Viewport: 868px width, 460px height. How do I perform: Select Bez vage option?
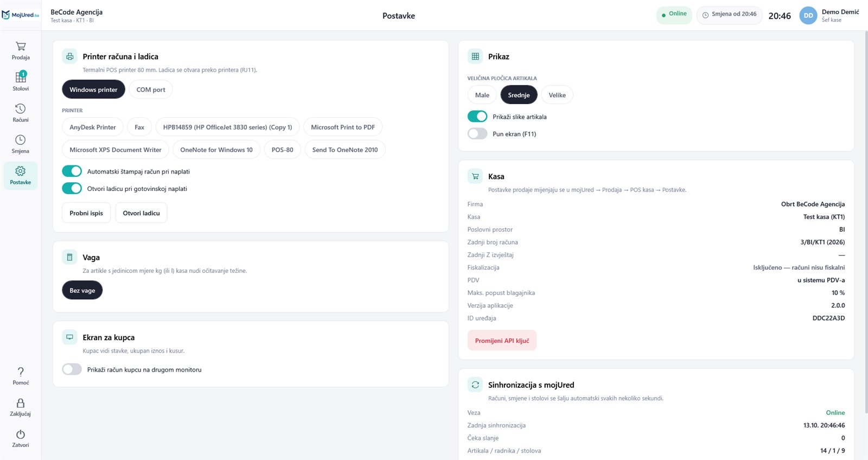pos(82,290)
